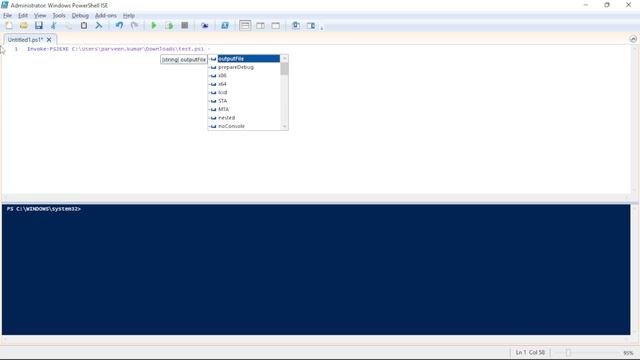Screen dimensions: 640x360
Task: Click the [string] outputFile tooltip
Action: point(184,60)
